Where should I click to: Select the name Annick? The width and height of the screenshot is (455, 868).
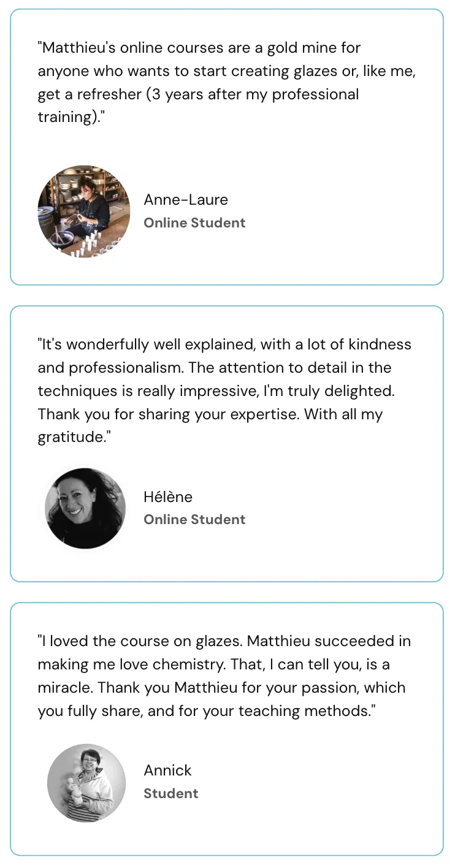click(x=167, y=770)
